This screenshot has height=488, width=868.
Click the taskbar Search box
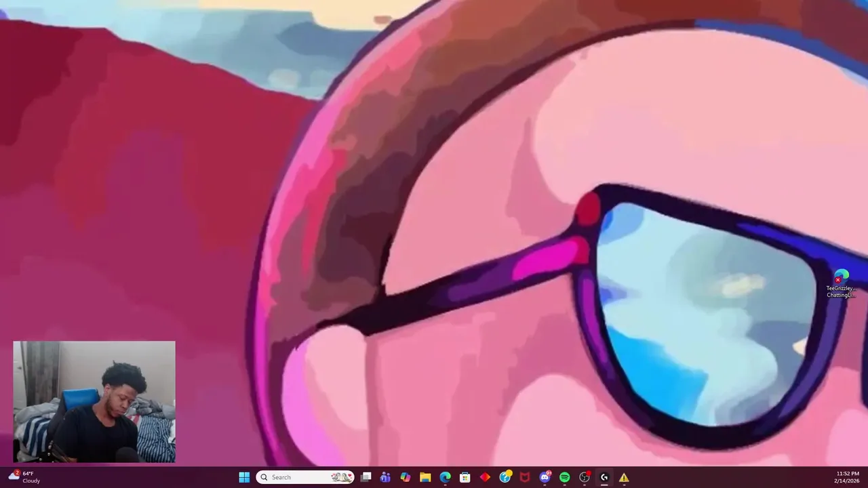tap(305, 477)
